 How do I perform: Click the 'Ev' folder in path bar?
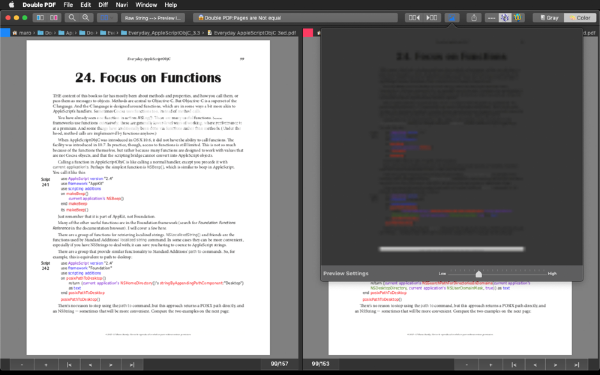[x=108, y=33]
